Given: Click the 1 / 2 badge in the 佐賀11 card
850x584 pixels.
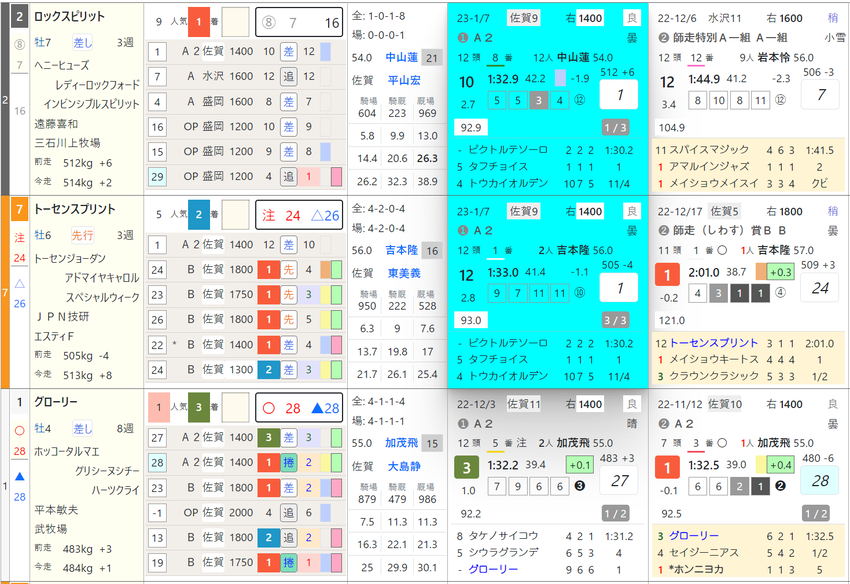Looking at the screenshot, I should pos(615,514).
